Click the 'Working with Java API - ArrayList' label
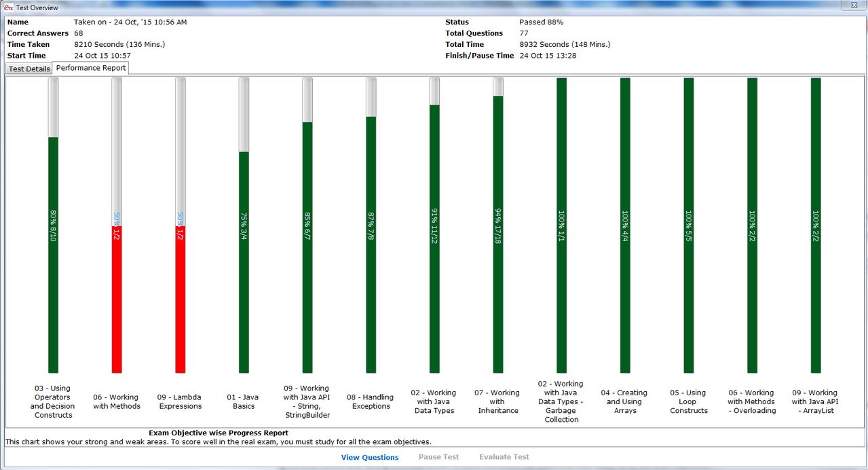Screen dimensions: 868x470 tap(815, 401)
